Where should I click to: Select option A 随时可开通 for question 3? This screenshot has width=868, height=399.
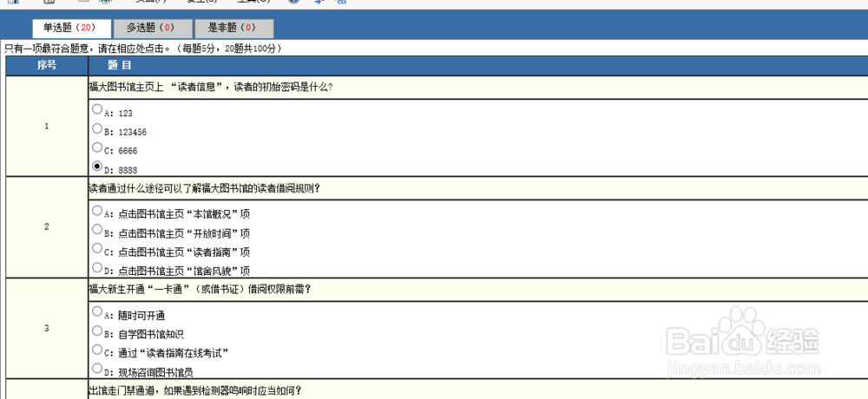point(97,311)
